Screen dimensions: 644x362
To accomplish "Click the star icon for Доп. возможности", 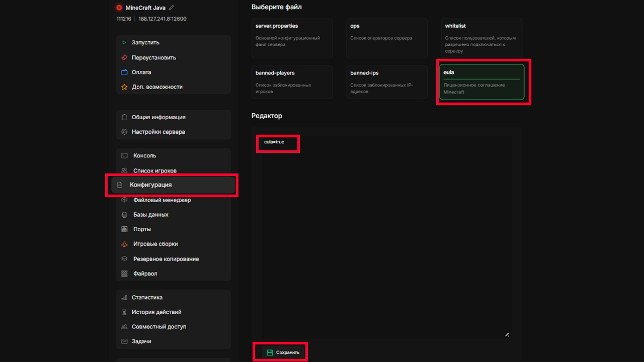I will [124, 86].
